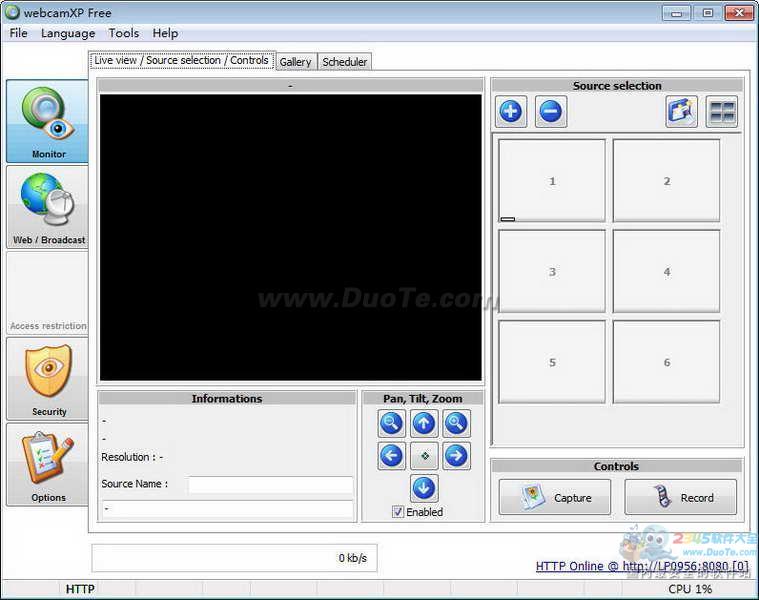Click the source properties window icon
Viewport: 759px width, 600px height.
point(681,111)
